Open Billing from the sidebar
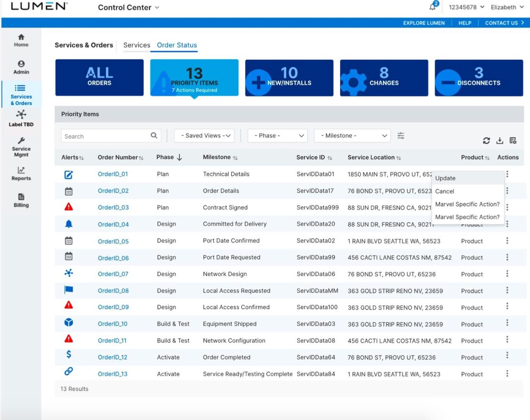530x420 pixels. (21, 200)
